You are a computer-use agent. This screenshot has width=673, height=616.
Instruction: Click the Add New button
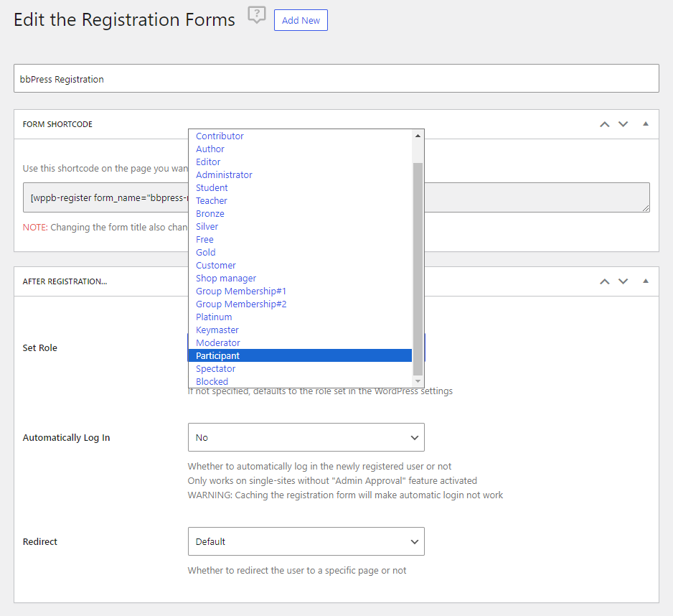(x=301, y=20)
